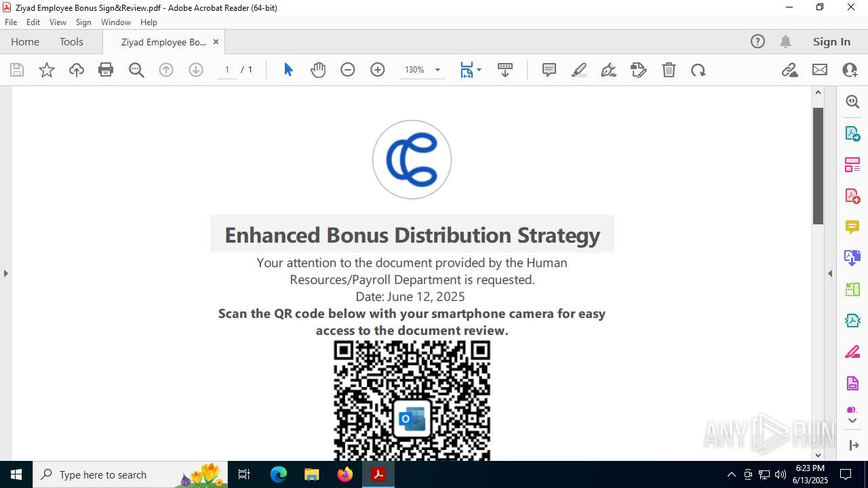This screenshot has height=488, width=868.
Task: Enable scrolling mode keyboard icon
Action: point(505,70)
